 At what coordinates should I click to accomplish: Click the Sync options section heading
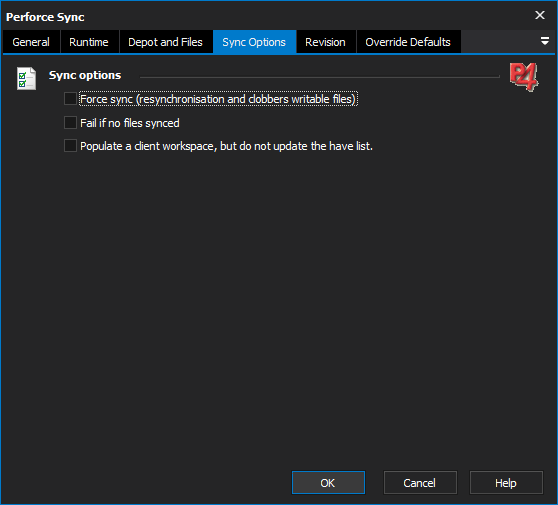tap(85, 75)
